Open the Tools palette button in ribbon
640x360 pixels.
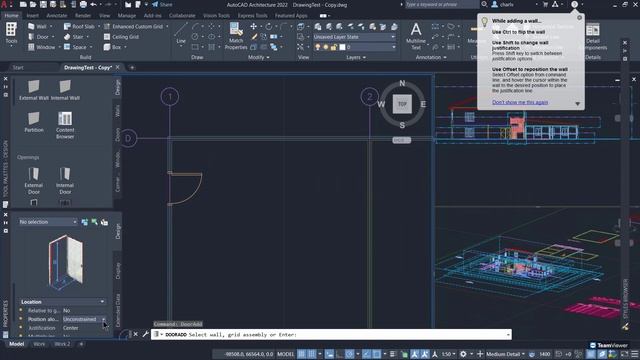[x=11, y=33]
